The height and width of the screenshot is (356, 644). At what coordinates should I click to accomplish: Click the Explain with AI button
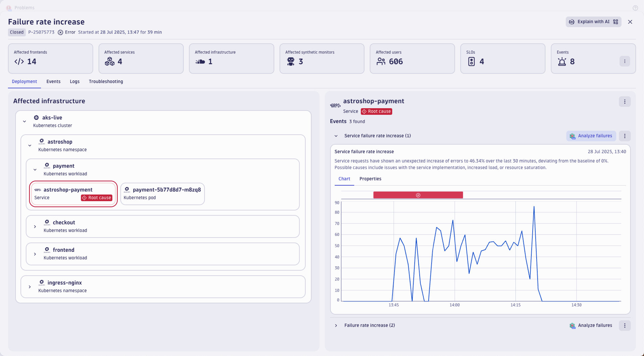593,21
